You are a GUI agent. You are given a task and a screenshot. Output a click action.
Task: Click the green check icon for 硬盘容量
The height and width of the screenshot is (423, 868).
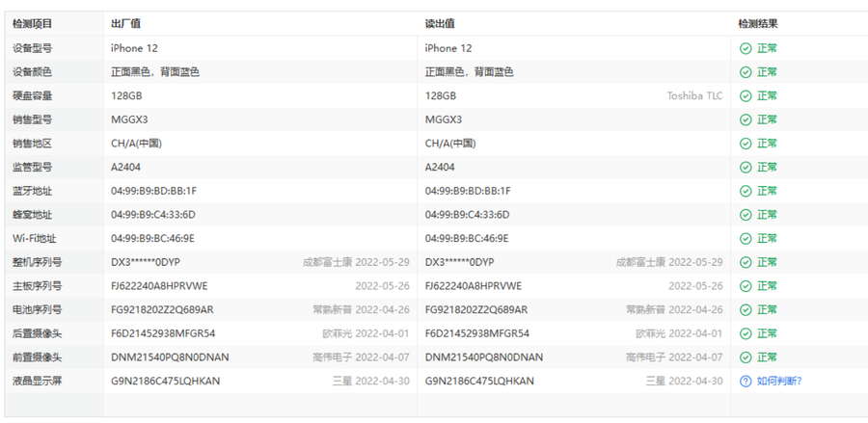tap(745, 96)
